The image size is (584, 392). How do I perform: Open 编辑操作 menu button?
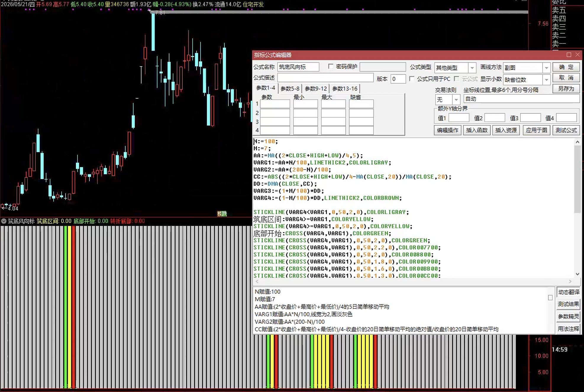point(447,130)
